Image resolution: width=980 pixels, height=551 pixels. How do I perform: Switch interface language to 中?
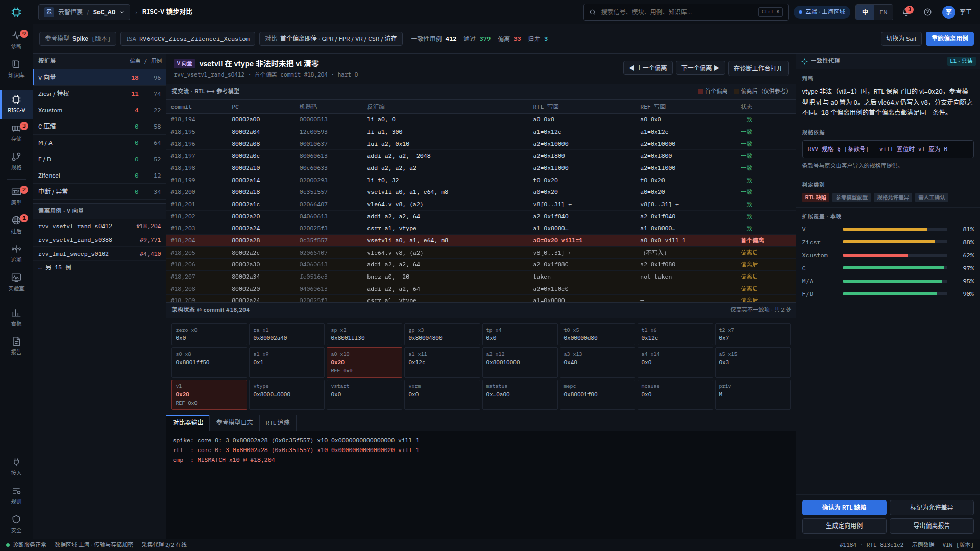pyautogui.click(x=865, y=12)
